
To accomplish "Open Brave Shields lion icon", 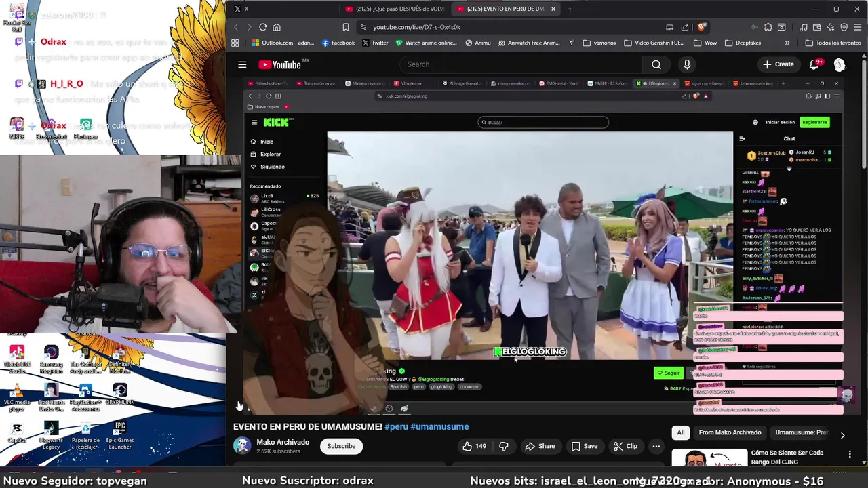I will tap(702, 27).
